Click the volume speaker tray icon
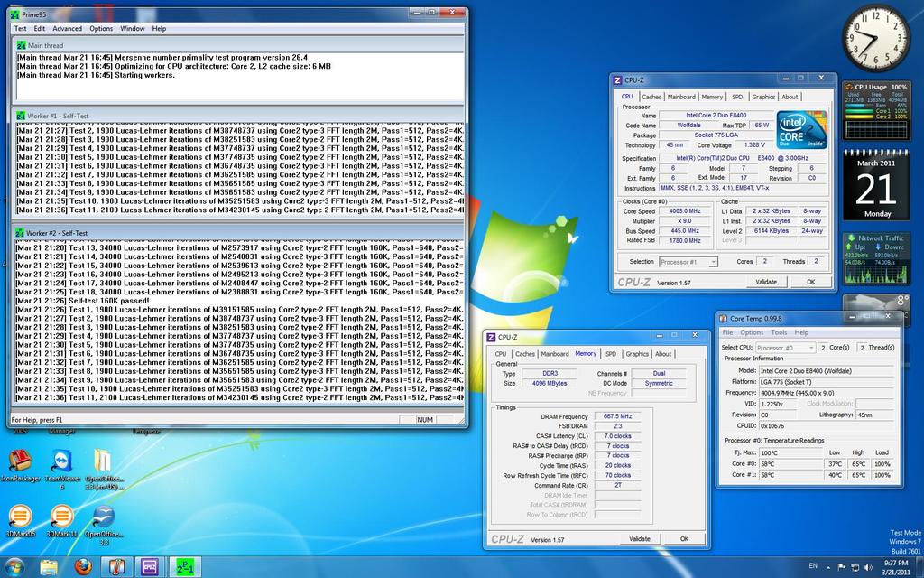 [x=868, y=567]
